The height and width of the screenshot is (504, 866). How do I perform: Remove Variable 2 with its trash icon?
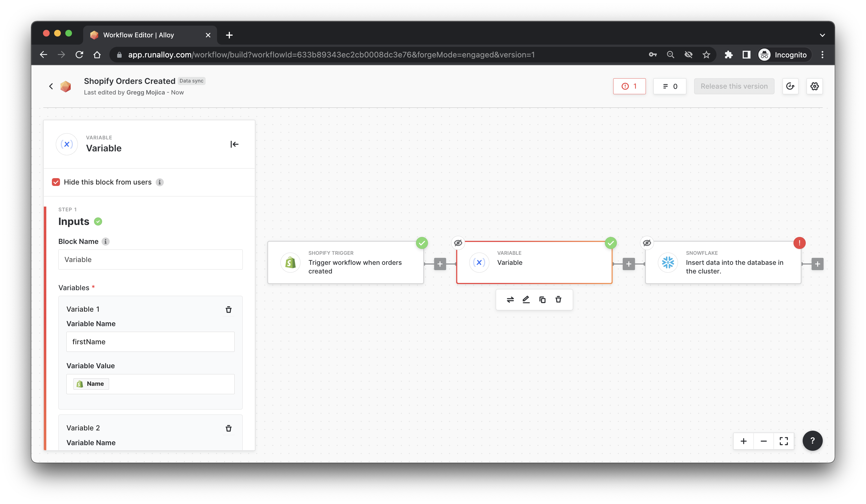[228, 428]
